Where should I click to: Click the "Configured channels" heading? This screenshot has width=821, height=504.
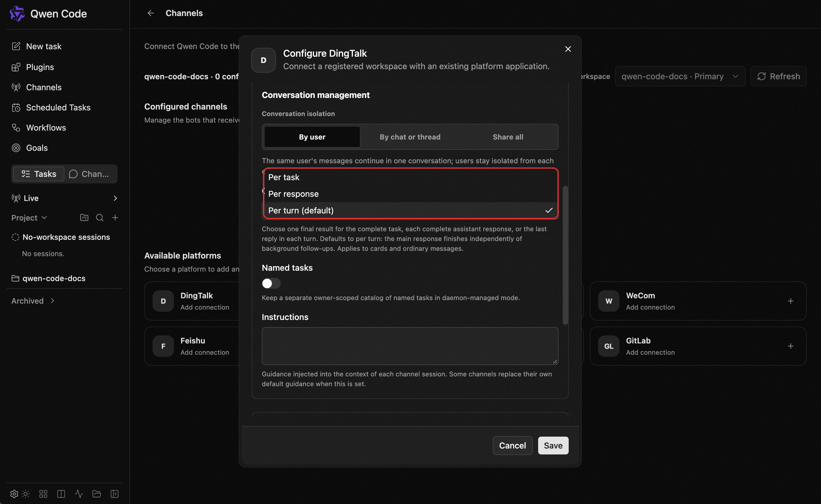[x=186, y=107]
